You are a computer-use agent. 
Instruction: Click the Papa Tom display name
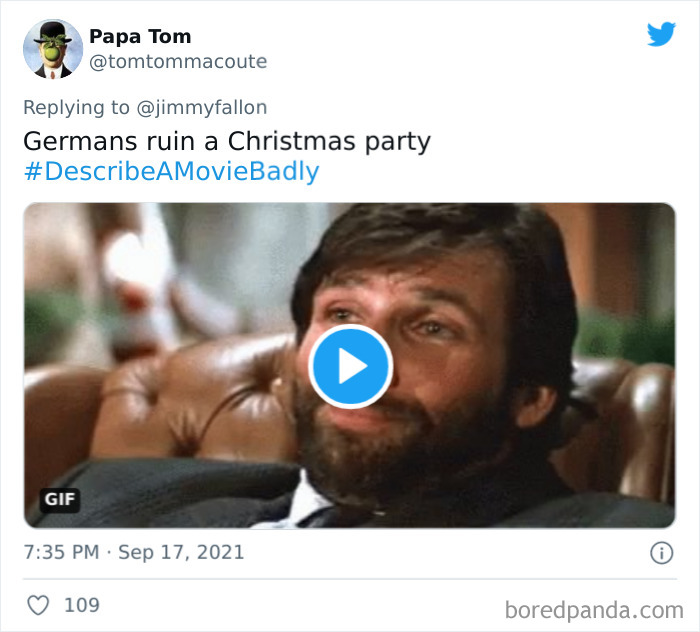tap(140, 37)
